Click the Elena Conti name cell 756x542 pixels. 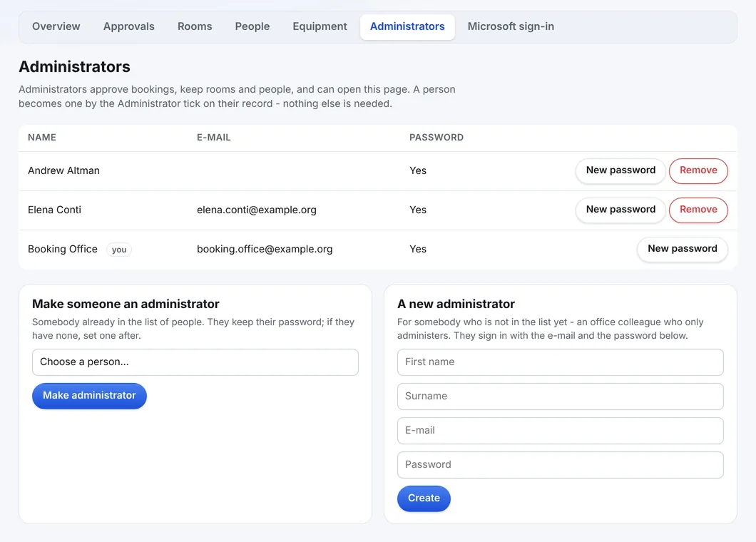tap(54, 210)
